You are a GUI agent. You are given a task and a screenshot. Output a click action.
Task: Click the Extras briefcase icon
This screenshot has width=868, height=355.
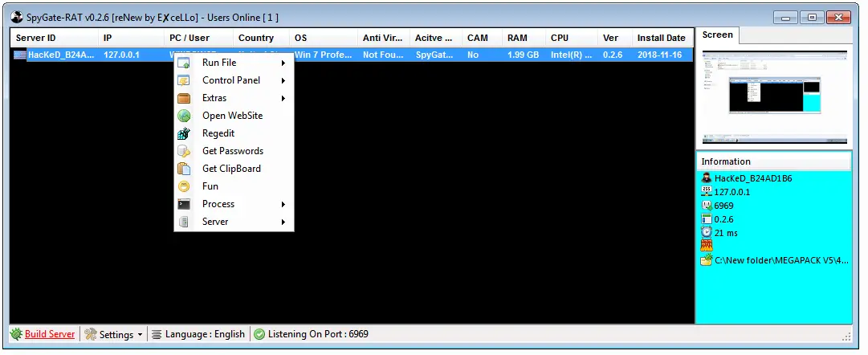[x=184, y=98]
